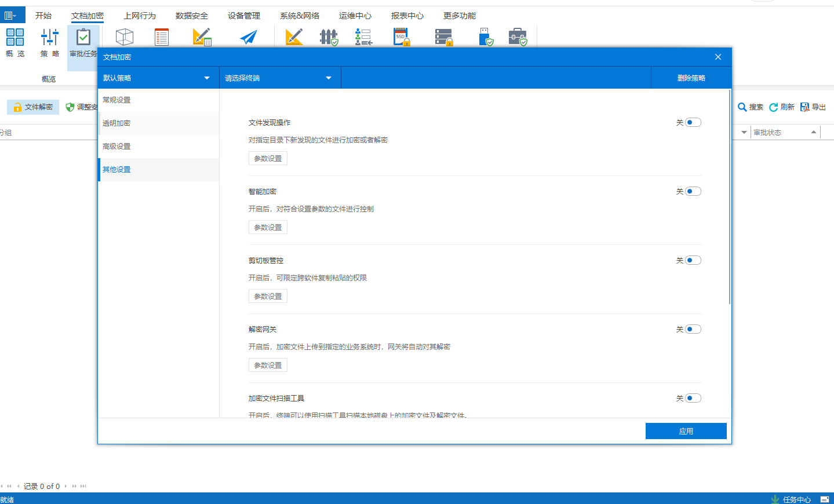Click the 策略 policy sliders icon

(x=49, y=38)
